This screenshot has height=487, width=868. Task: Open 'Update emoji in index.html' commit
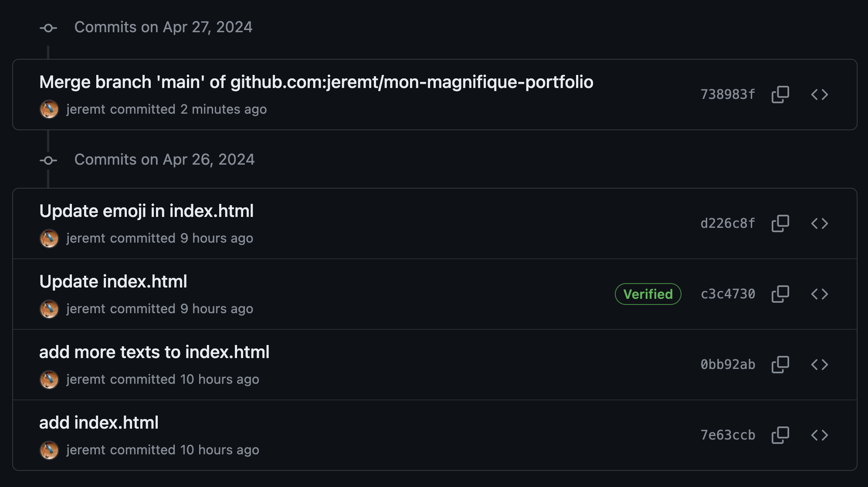point(146,211)
